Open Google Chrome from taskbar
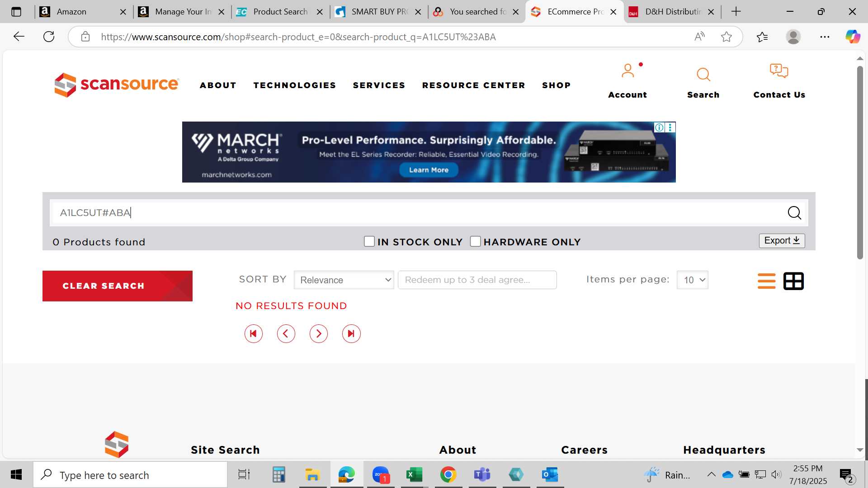 click(x=448, y=475)
